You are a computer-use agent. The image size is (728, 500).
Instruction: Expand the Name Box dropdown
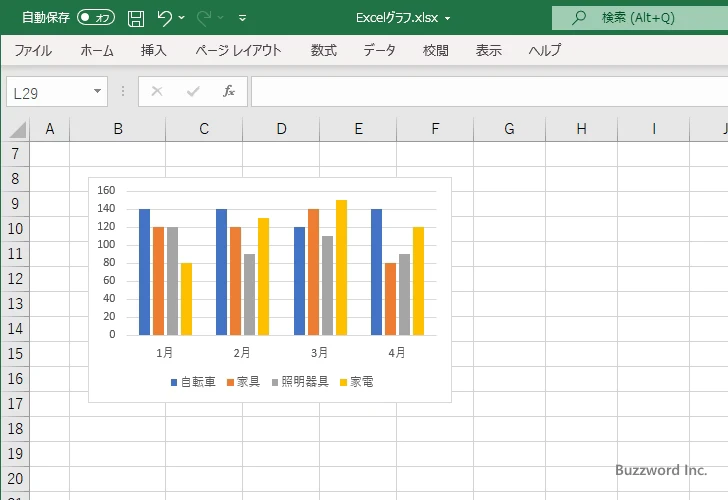[98, 91]
